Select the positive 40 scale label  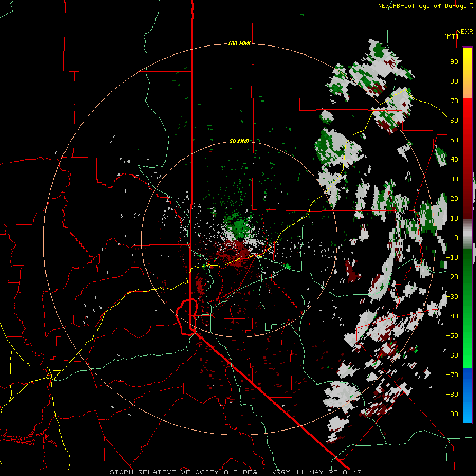(x=454, y=159)
